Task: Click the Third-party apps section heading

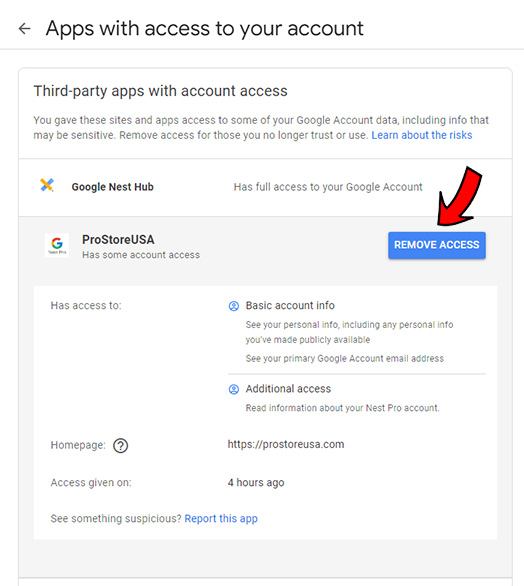Action: tap(161, 91)
